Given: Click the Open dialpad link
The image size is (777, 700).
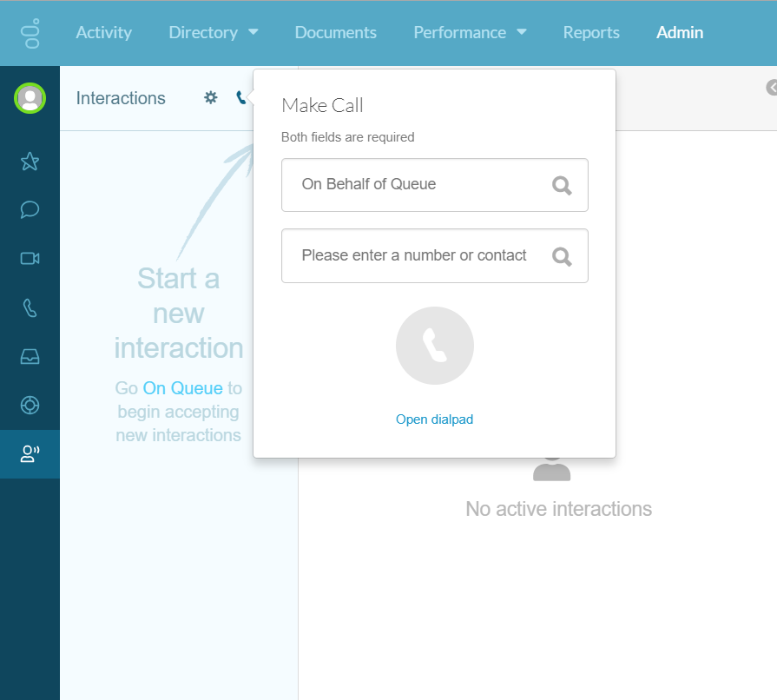Looking at the screenshot, I should pos(434,419).
